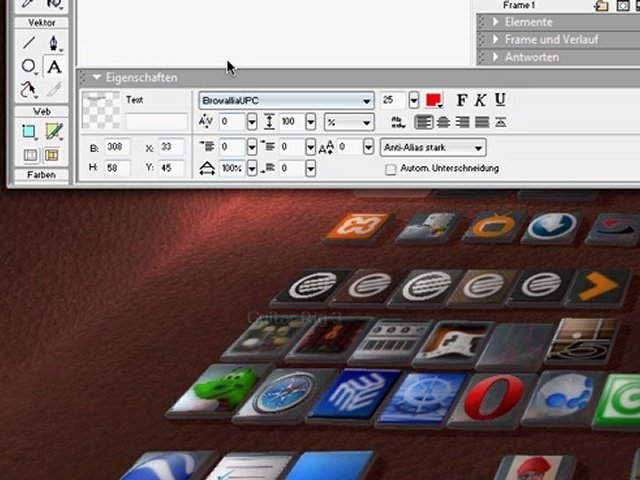Click the width B input field
The width and height of the screenshot is (640, 480).
[x=118, y=147]
